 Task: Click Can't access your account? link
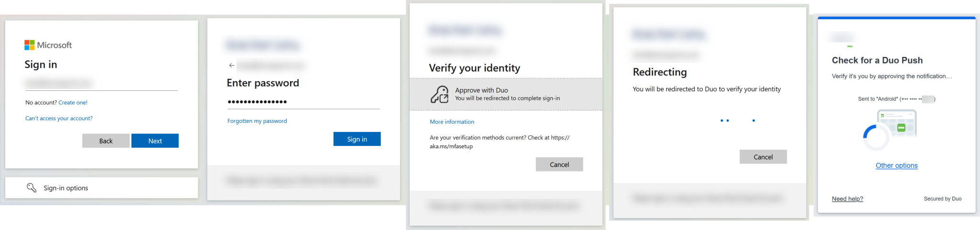59,118
